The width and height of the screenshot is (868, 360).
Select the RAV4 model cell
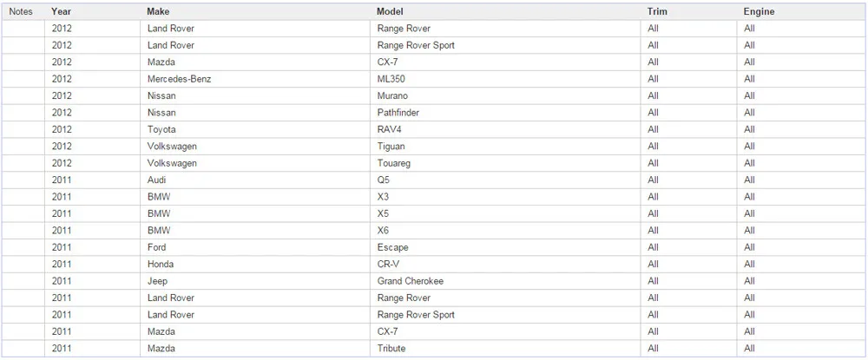pyautogui.click(x=505, y=129)
